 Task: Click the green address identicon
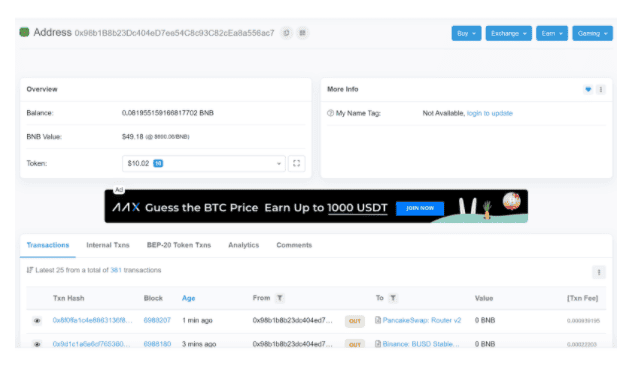click(25, 32)
